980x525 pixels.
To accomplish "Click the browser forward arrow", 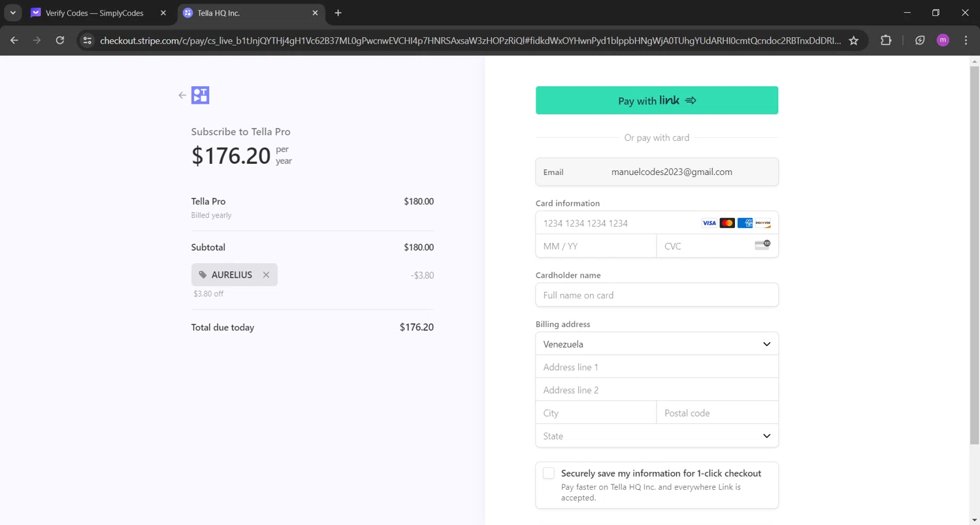I will (x=37, y=40).
